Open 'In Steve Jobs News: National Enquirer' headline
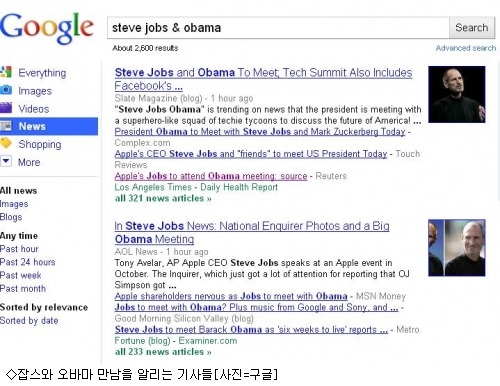Screen dimensions: 500x386 [x=252, y=232]
